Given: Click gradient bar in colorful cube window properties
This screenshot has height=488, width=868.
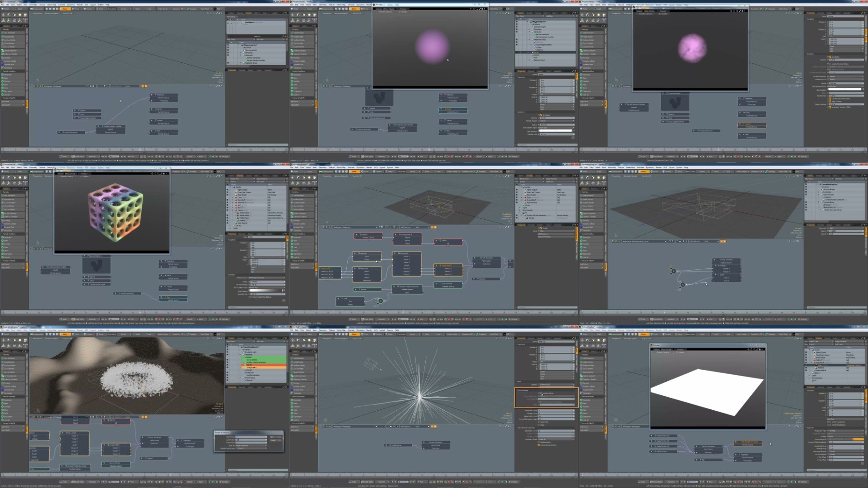Looking at the screenshot, I should 266,291.
